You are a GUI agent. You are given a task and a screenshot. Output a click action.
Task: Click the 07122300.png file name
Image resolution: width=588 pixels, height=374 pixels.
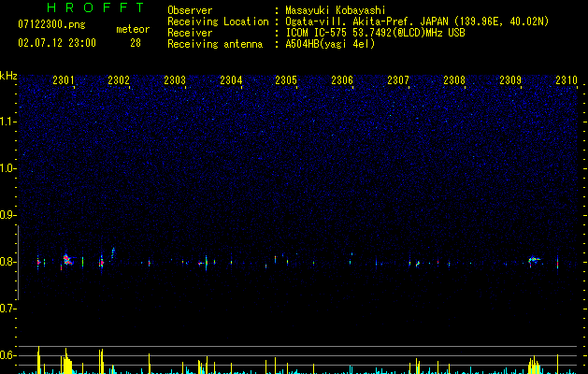pyautogui.click(x=51, y=25)
